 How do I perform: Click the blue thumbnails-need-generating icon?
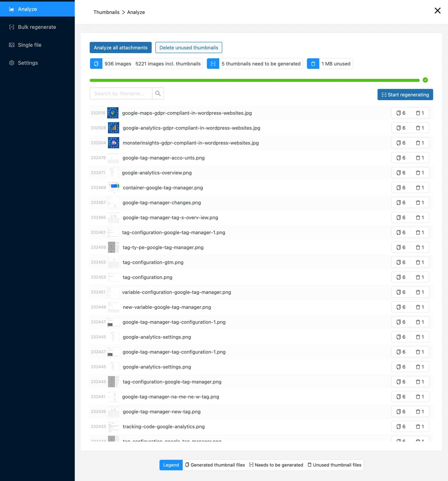213,64
